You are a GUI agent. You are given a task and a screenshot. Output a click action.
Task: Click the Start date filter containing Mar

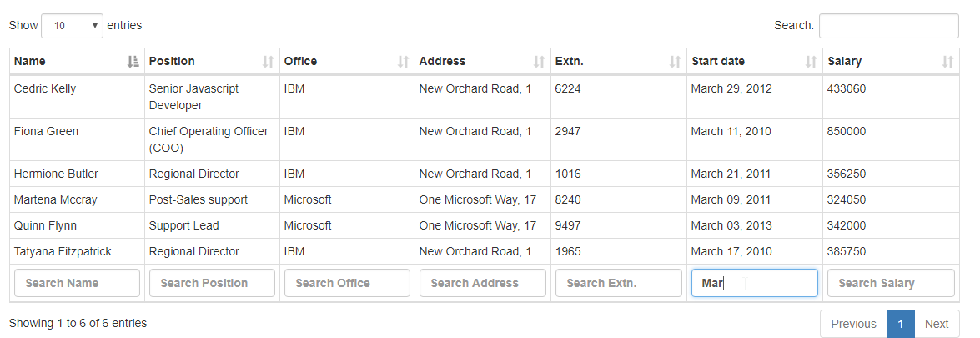click(x=754, y=283)
